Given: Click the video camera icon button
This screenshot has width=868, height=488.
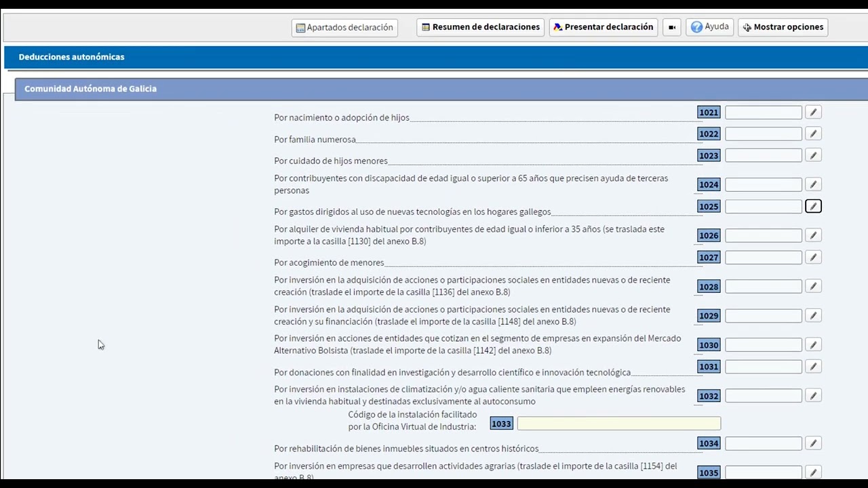Looking at the screenshot, I should point(671,27).
